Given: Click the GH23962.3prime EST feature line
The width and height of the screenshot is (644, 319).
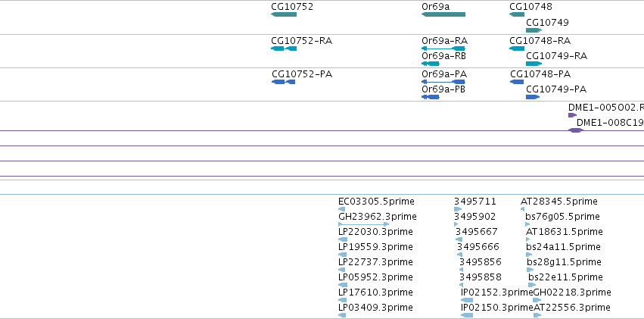Looking at the screenshot, I should coord(364,224).
